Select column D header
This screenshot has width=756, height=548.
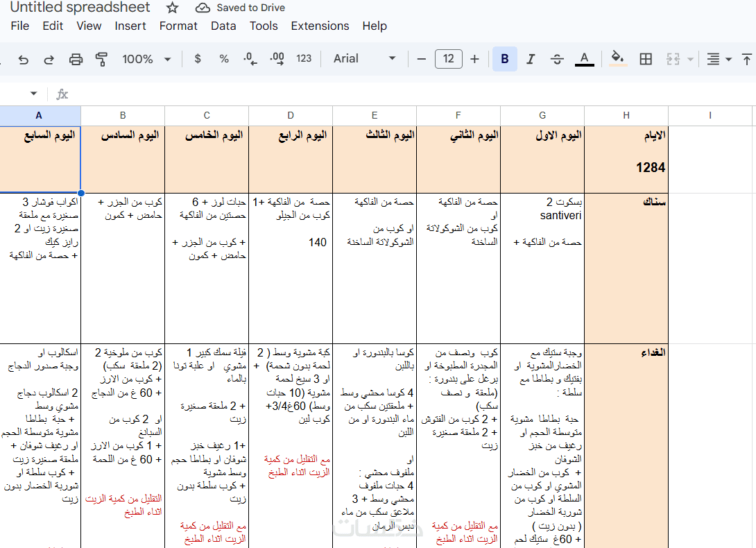(x=291, y=116)
